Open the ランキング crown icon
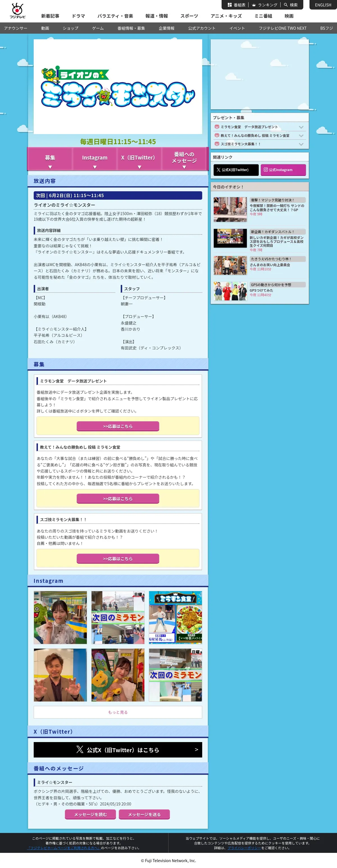This screenshot has height=868, width=337. pyautogui.click(x=254, y=5)
